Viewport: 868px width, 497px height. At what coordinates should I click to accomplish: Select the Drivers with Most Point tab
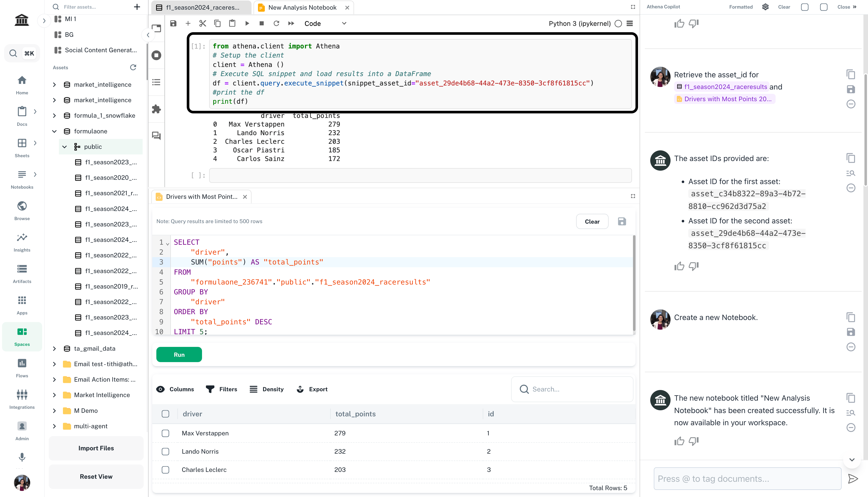[x=201, y=197]
